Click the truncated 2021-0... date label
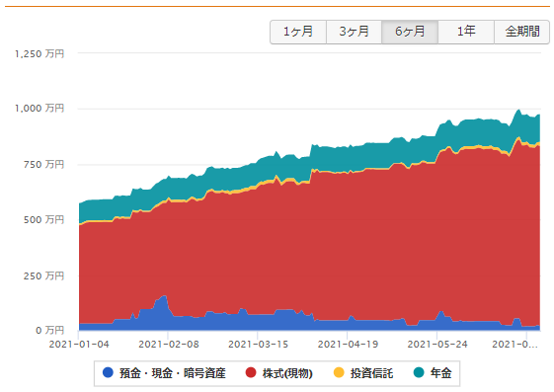 coord(514,345)
